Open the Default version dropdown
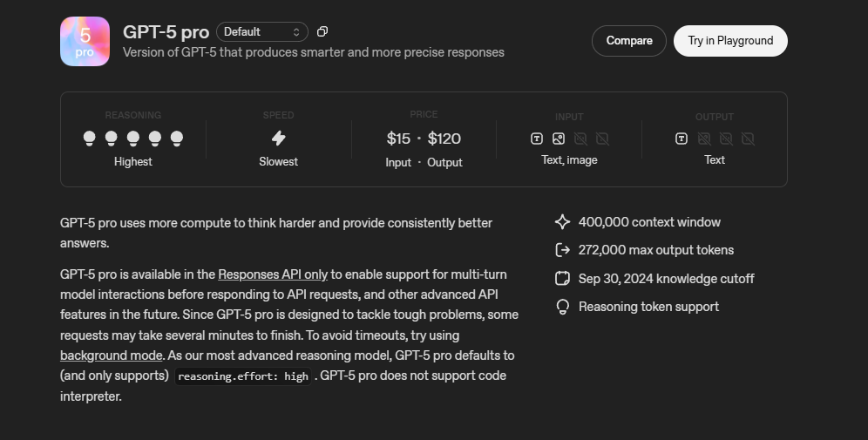The image size is (868, 440). 261,32
